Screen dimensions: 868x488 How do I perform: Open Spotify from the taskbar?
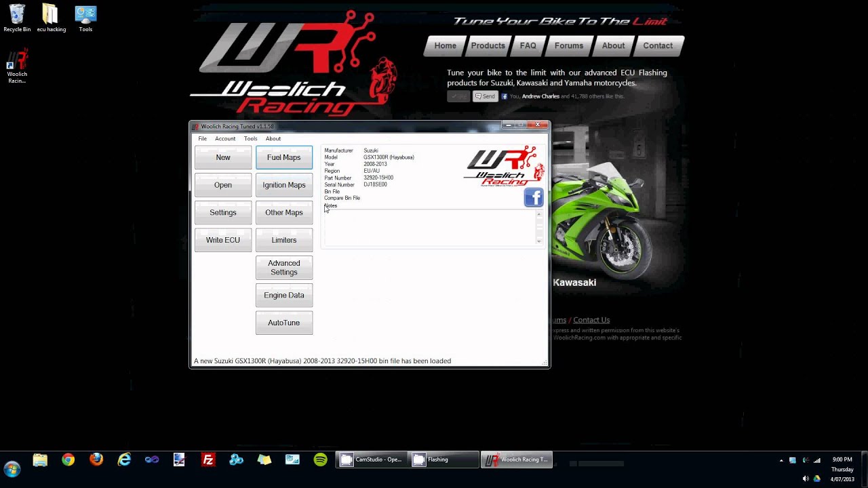tap(320, 460)
